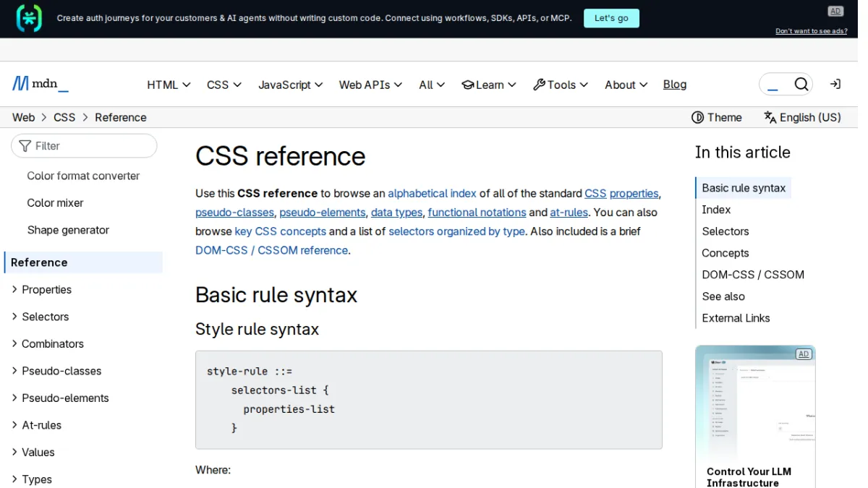The height and width of the screenshot is (488, 868).
Task: Click the MDN logo
Action: [x=41, y=84]
